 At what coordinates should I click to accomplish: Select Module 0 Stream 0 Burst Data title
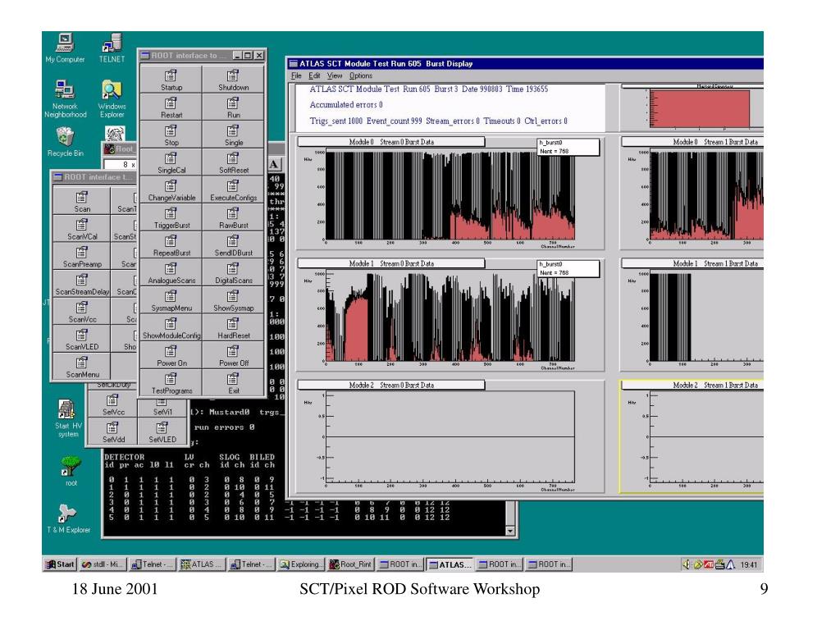pos(391,142)
